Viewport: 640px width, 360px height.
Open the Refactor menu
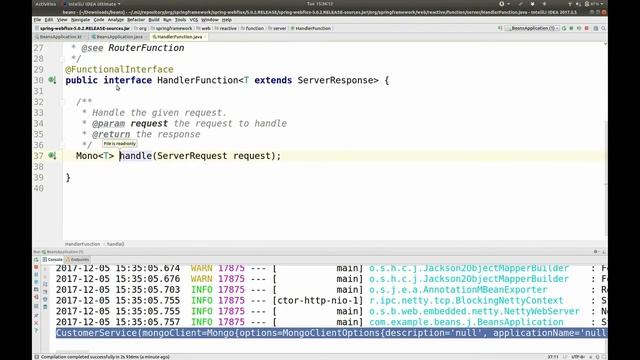pos(136,20)
